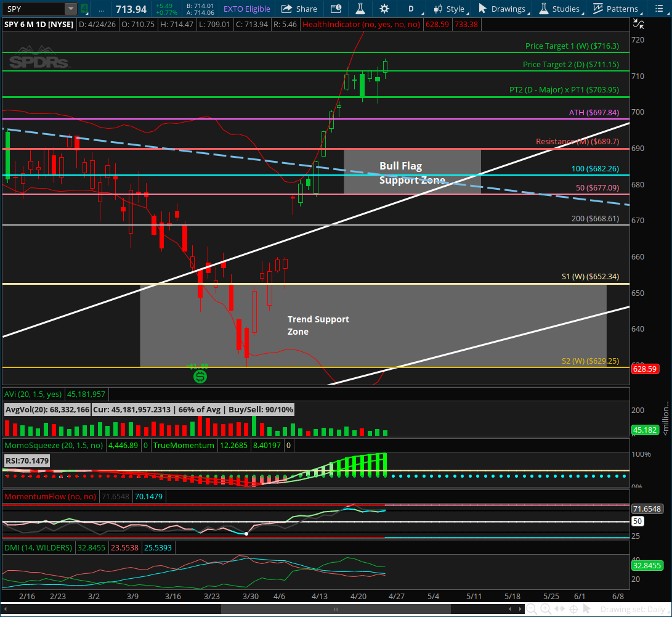Click the 3/30 date on time axis
The width and height of the screenshot is (672, 617).
point(251,597)
